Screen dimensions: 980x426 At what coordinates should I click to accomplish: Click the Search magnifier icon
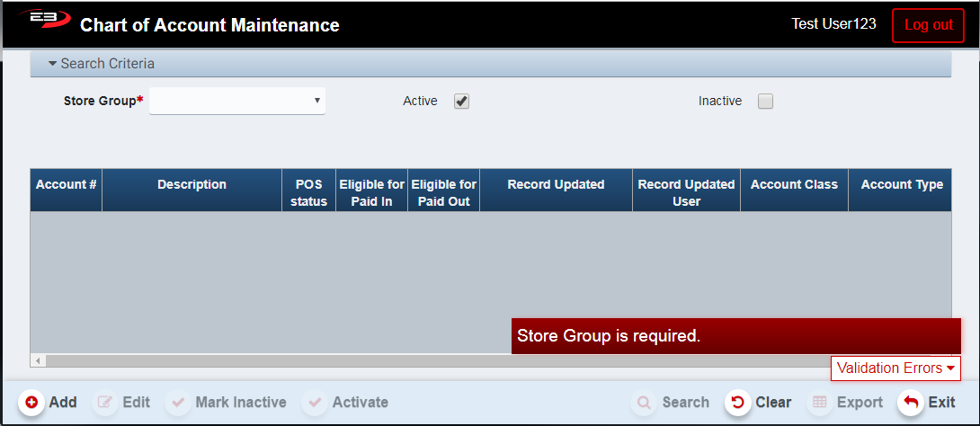click(644, 403)
